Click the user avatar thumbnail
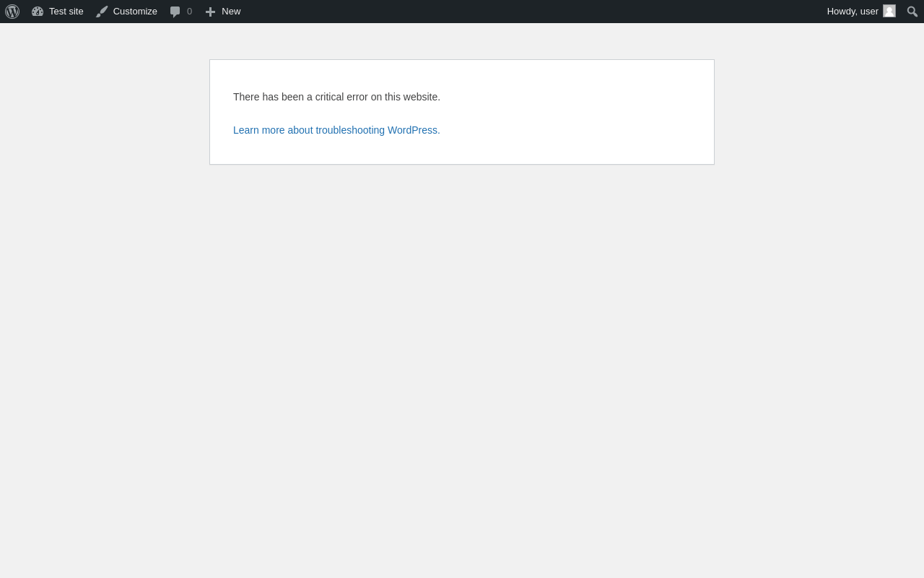This screenshot has height=578, width=924. [x=889, y=11]
